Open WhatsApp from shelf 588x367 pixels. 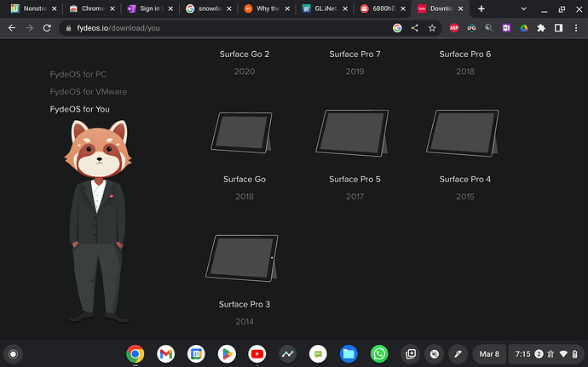[379, 354]
